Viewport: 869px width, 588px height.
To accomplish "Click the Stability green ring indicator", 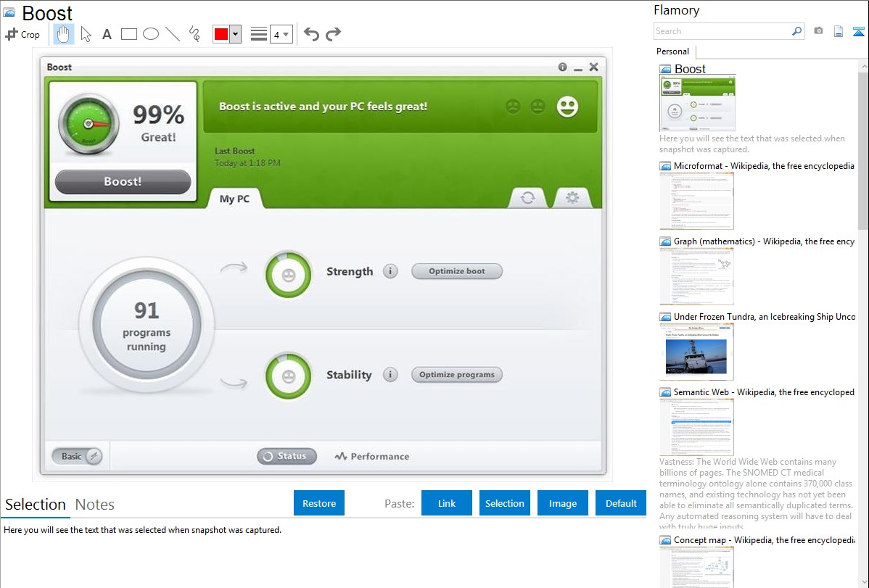I will click(288, 376).
